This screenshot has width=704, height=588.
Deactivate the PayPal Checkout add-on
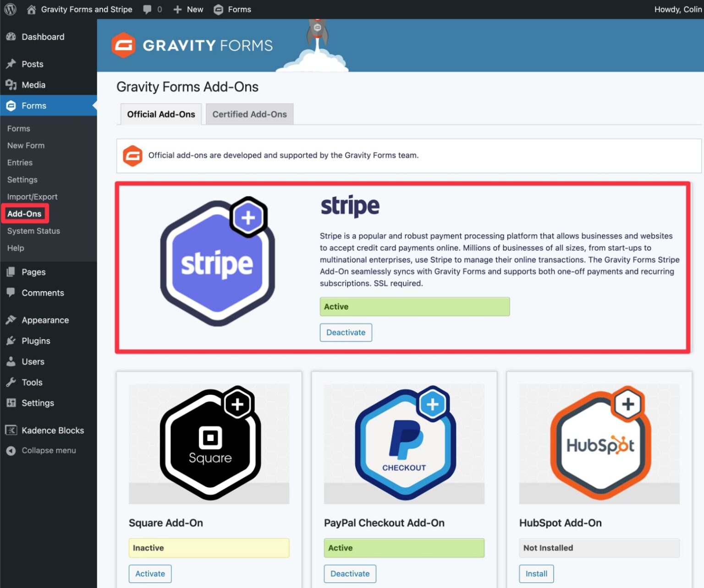(x=350, y=573)
